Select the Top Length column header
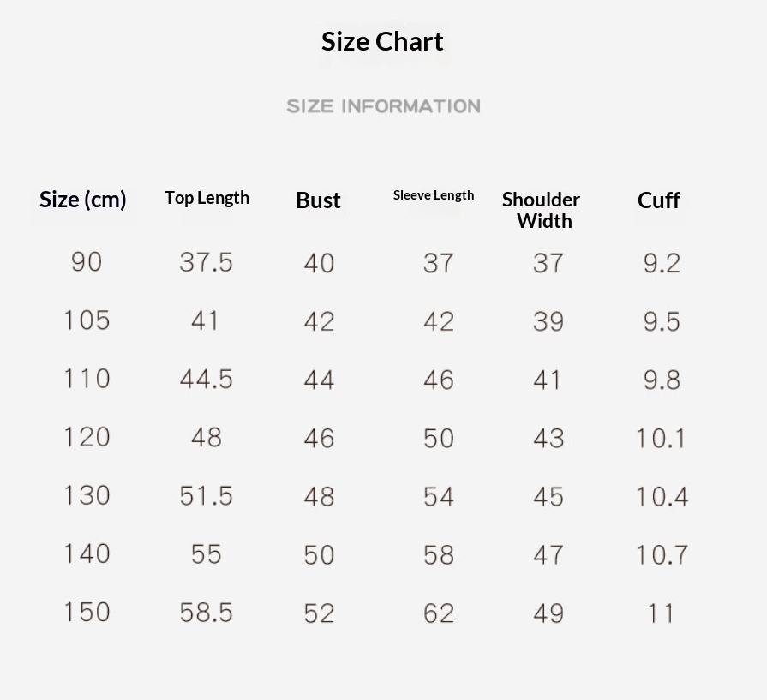This screenshot has height=700, width=767. (x=207, y=198)
